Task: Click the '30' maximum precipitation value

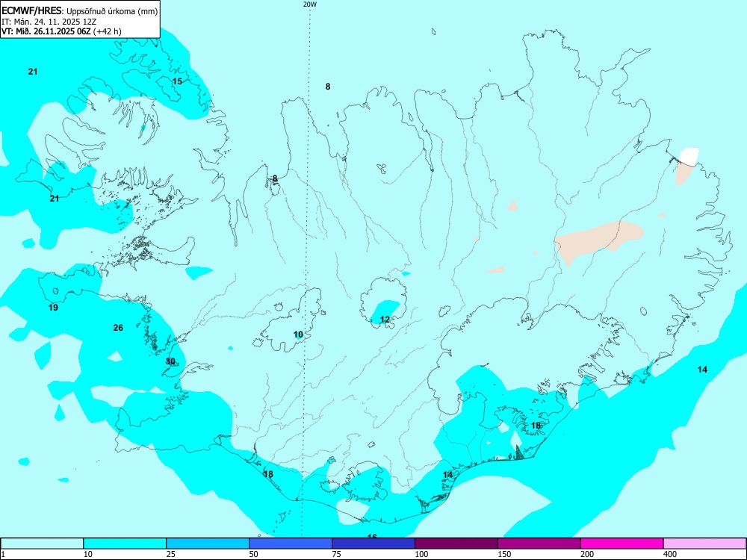Action: [170, 361]
